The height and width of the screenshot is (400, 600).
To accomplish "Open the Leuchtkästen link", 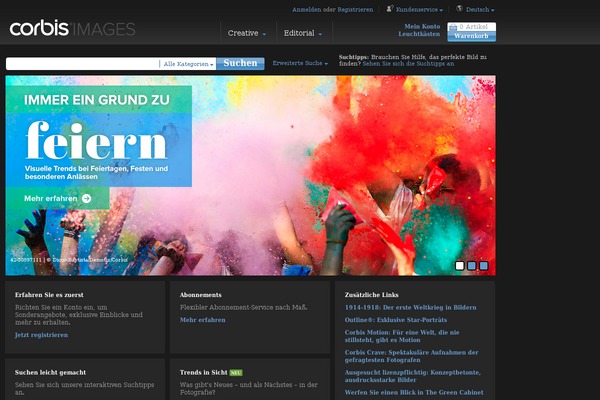I will [419, 34].
